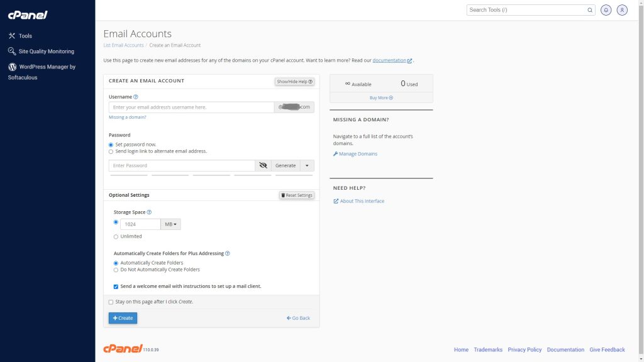The image size is (644, 362).
Task: Enable Stay on this page checkbox
Action: 111,302
